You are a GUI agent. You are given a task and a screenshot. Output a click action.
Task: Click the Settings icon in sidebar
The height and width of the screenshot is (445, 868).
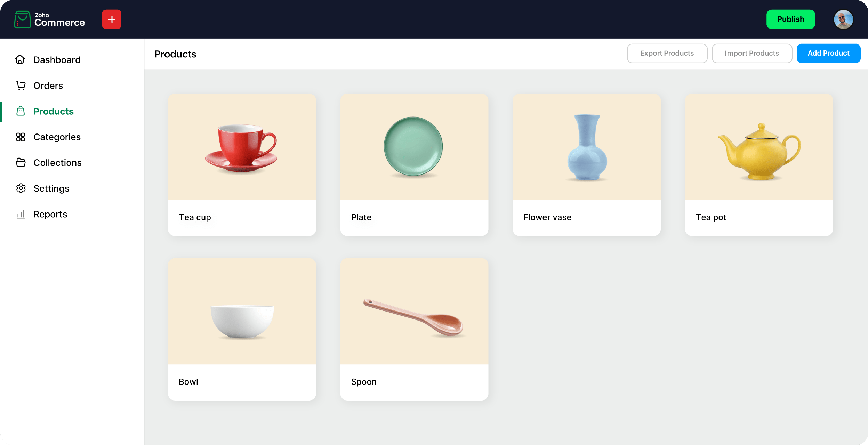21,188
